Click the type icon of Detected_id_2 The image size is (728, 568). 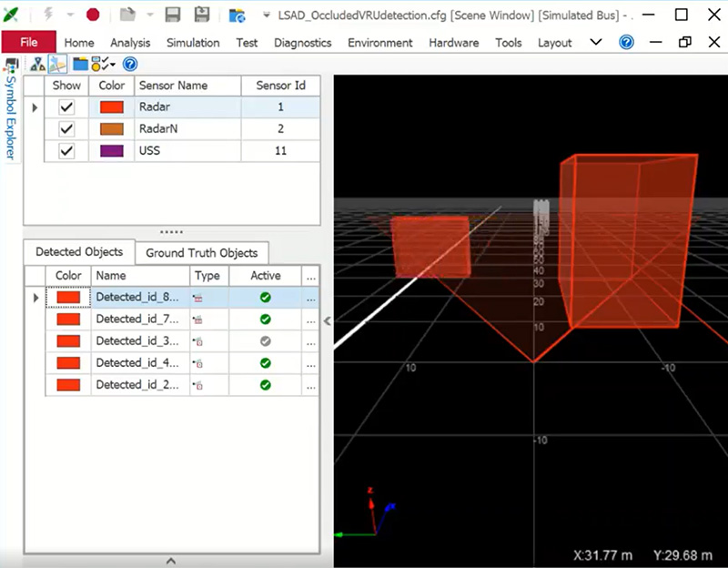pos(197,385)
